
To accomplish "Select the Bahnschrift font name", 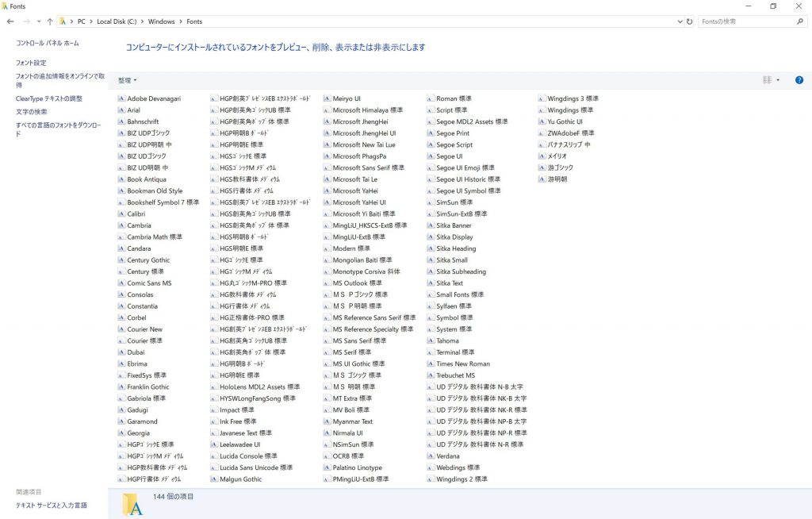I will (143, 121).
